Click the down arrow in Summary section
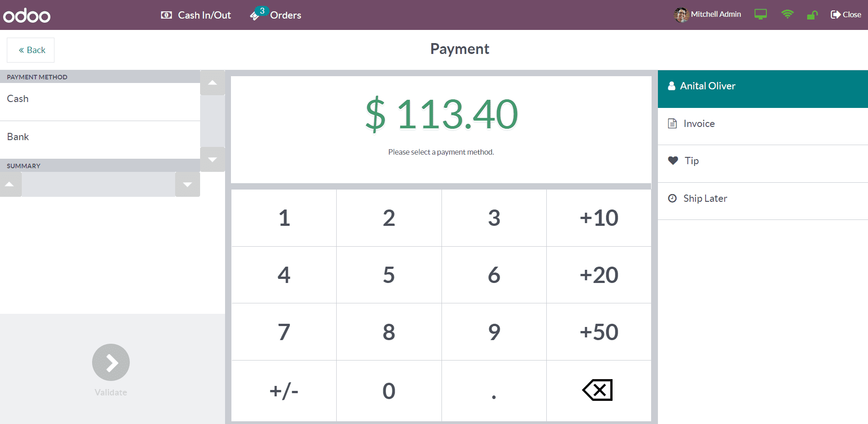The height and width of the screenshot is (424, 868). (187, 185)
